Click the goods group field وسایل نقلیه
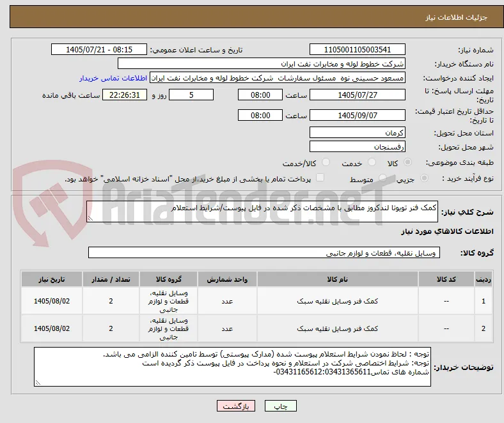Image resolution: width=504 pixels, height=423 pixels. (264, 253)
